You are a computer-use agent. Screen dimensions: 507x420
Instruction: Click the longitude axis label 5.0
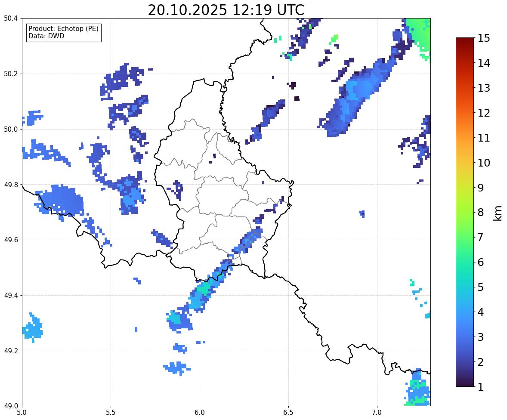point(22,413)
